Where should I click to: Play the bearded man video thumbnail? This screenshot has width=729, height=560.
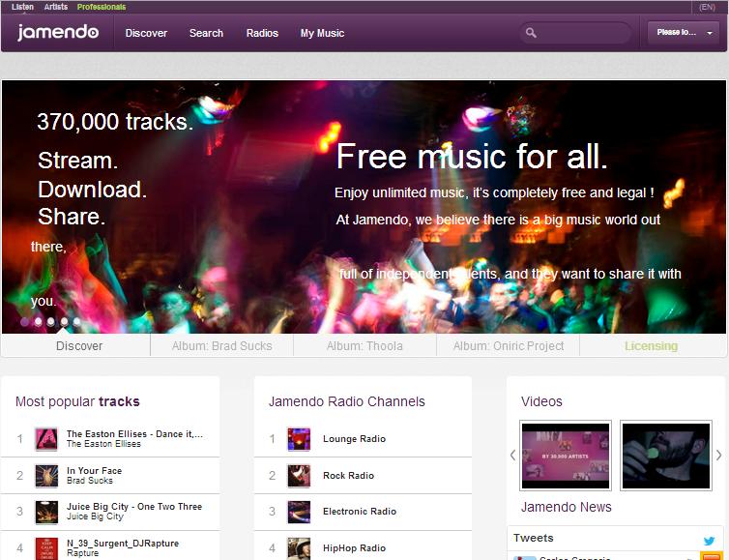point(666,456)
